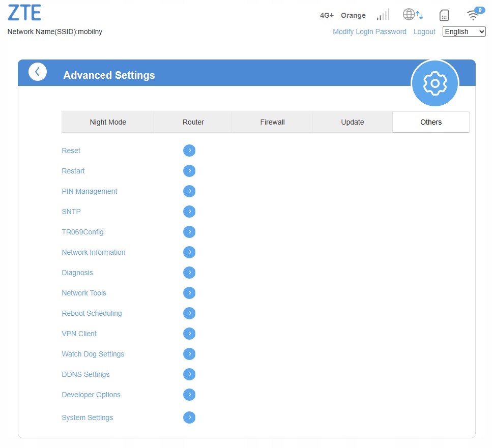
Task: Click the Network Name(SSID):mobilny text
Action: [55, 32]
